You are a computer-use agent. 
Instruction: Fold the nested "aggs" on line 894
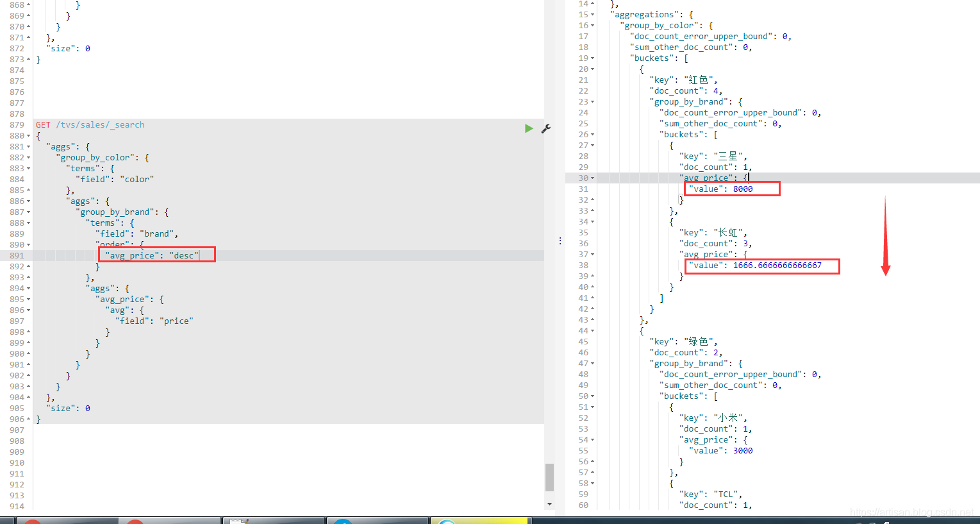click(x=29, y=289)
